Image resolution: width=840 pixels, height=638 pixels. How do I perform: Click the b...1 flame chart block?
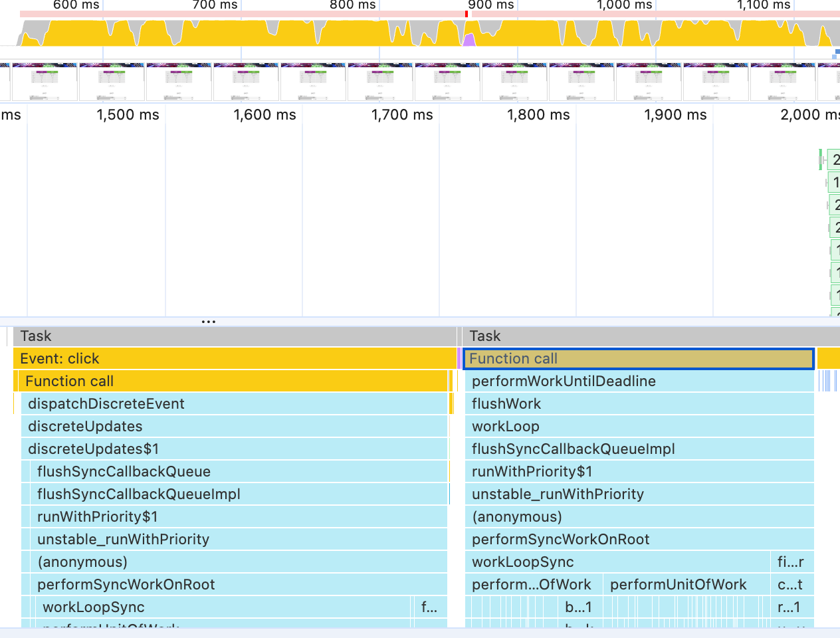point(577,607)
